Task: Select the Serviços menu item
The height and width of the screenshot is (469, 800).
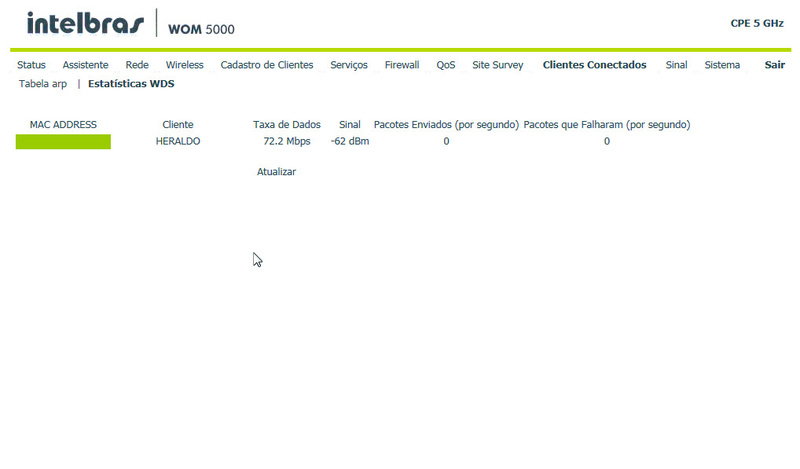Action: click(x=348, y=65)
